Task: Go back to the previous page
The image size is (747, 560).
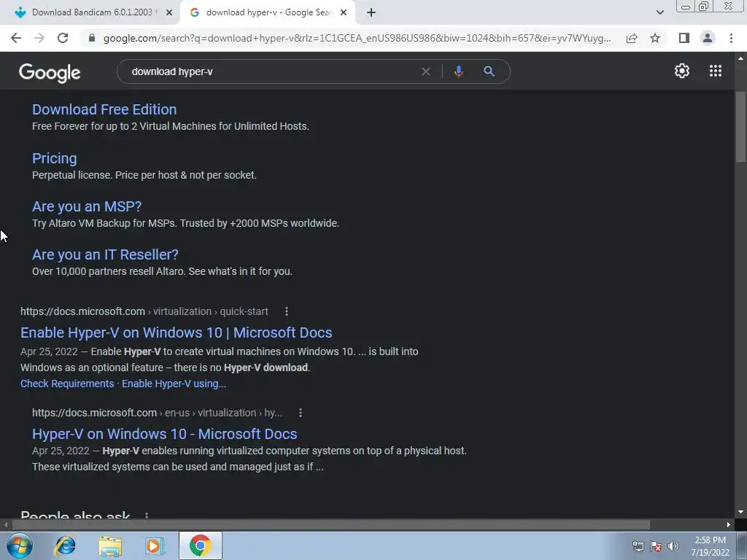Action: 16,38
